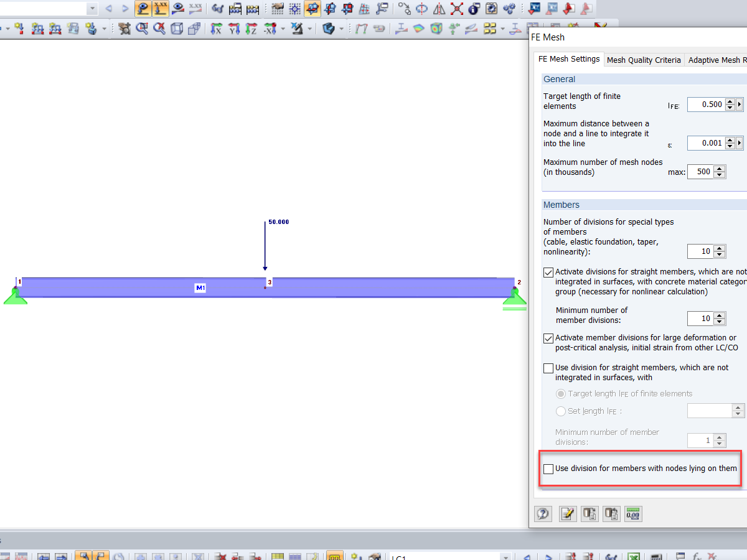Open Help from the FE Mesh dialog
This screenshot has width=747, height=560.
pyautogui.click(x=543, y=513)
